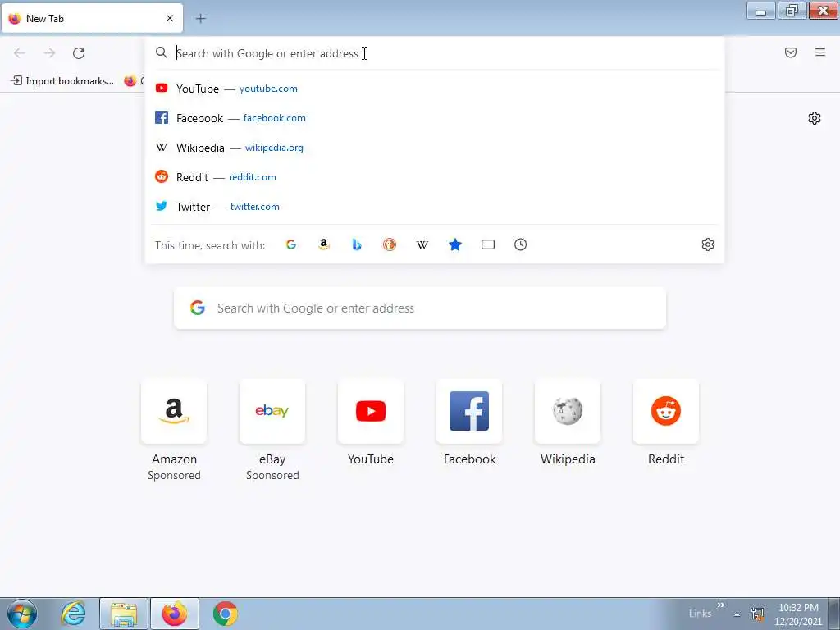Screen dimensions: 840x630
Task: Go forward with the forward arrow
Action: coord(49,53)
